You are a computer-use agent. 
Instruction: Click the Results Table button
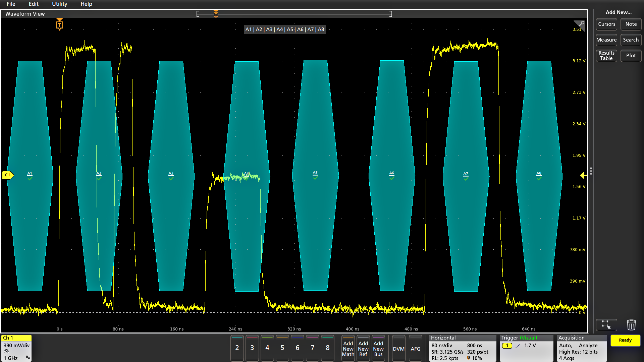pyautogui.click(x=606, y=56)
